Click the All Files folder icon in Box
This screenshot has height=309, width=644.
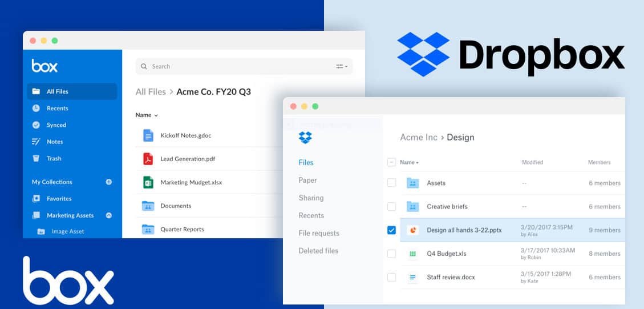pyautogui.click(x=36, y=91)
